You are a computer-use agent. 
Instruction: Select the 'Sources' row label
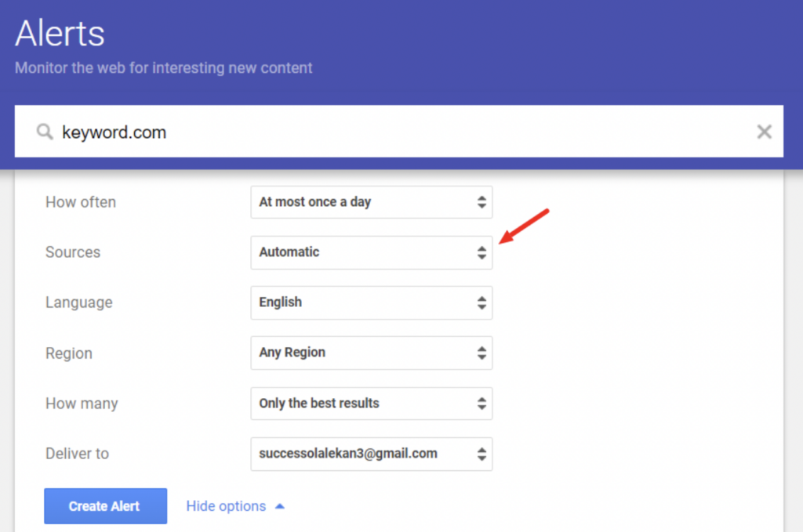73,252
